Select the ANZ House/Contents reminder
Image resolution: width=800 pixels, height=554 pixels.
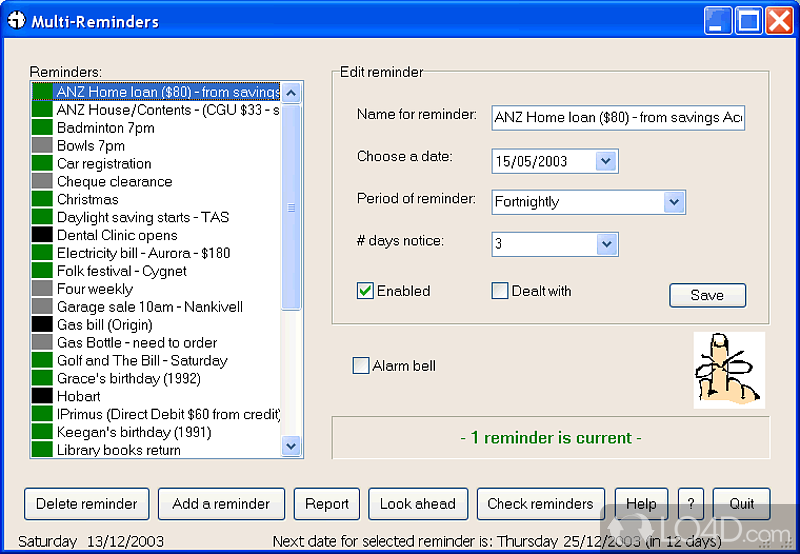[156, 110]
